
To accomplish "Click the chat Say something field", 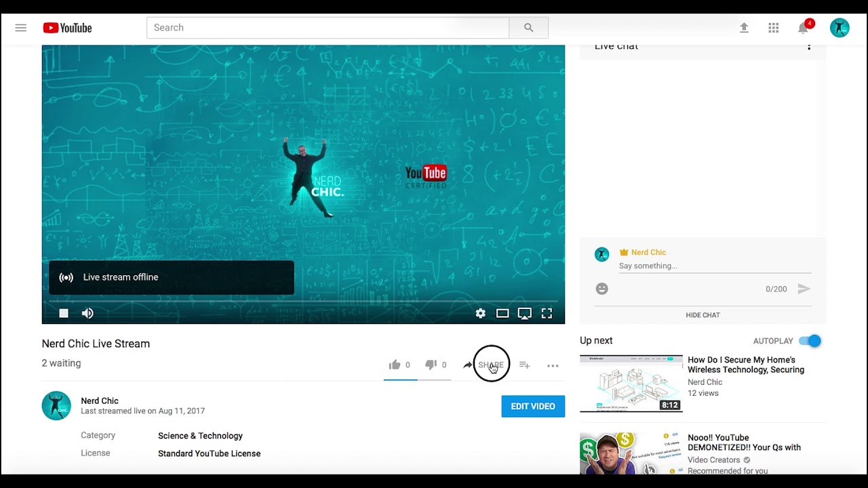I will (715, 266).
